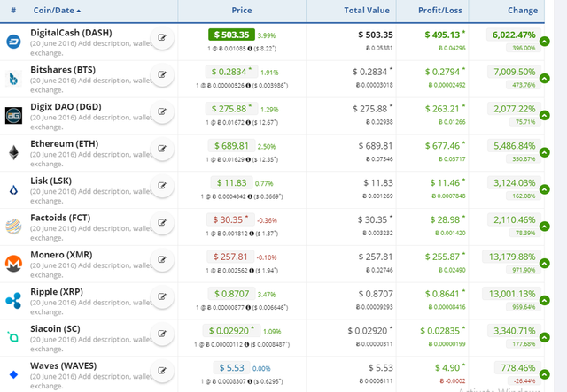Expand Factoids row green arrow
The image size is (567, 392).
click(544, 227)
